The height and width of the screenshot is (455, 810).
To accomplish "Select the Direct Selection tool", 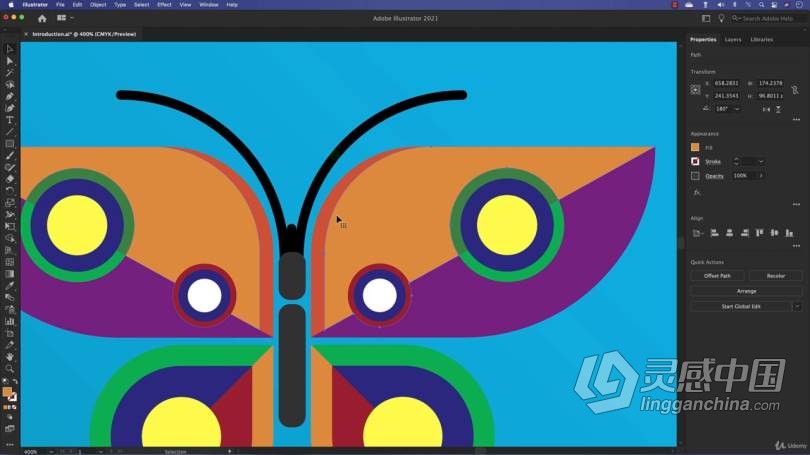I will (10, 61).
